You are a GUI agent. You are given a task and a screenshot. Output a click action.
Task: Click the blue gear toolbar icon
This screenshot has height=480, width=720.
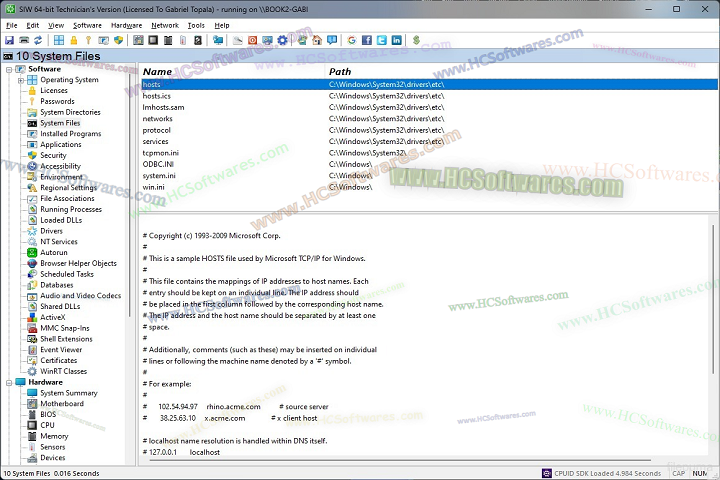click(282, 40)
